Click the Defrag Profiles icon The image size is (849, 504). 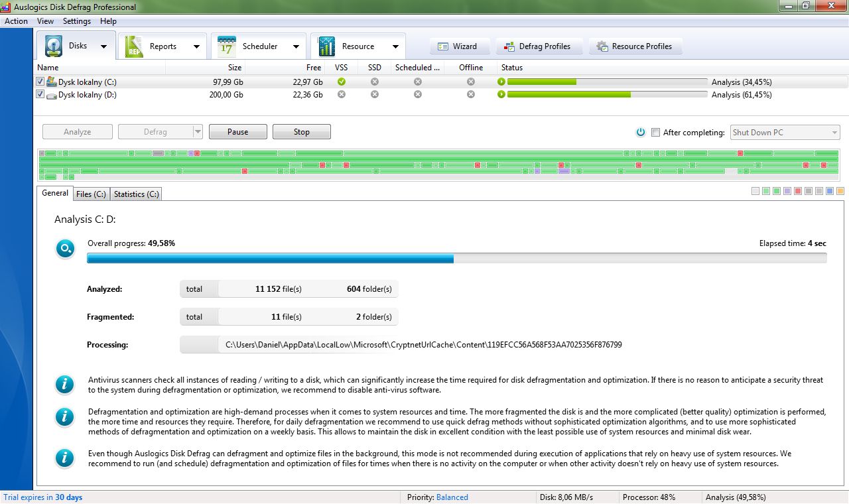[509, 46]
